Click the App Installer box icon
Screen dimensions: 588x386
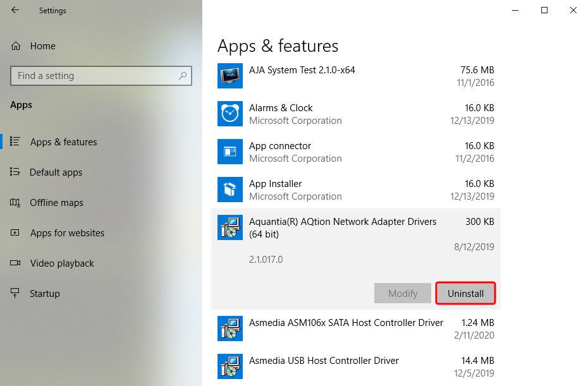(x=229, y=190)
